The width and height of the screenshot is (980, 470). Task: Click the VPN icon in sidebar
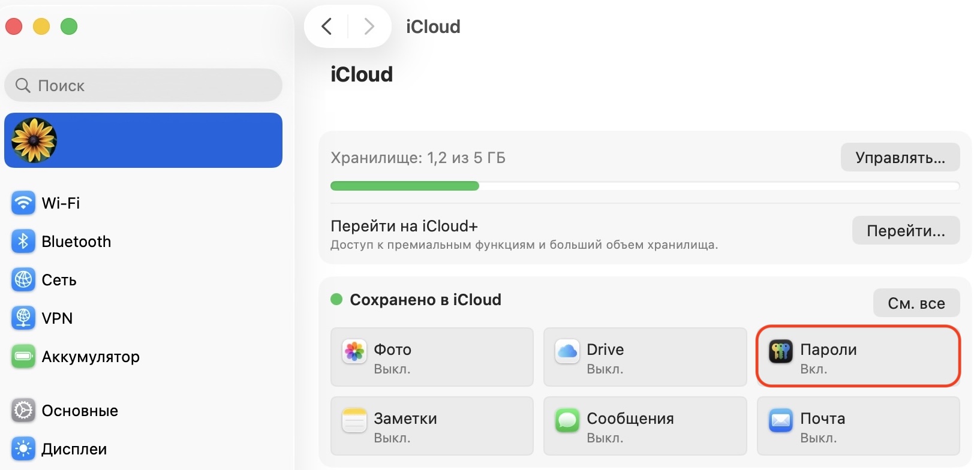[x=23, y=318]
